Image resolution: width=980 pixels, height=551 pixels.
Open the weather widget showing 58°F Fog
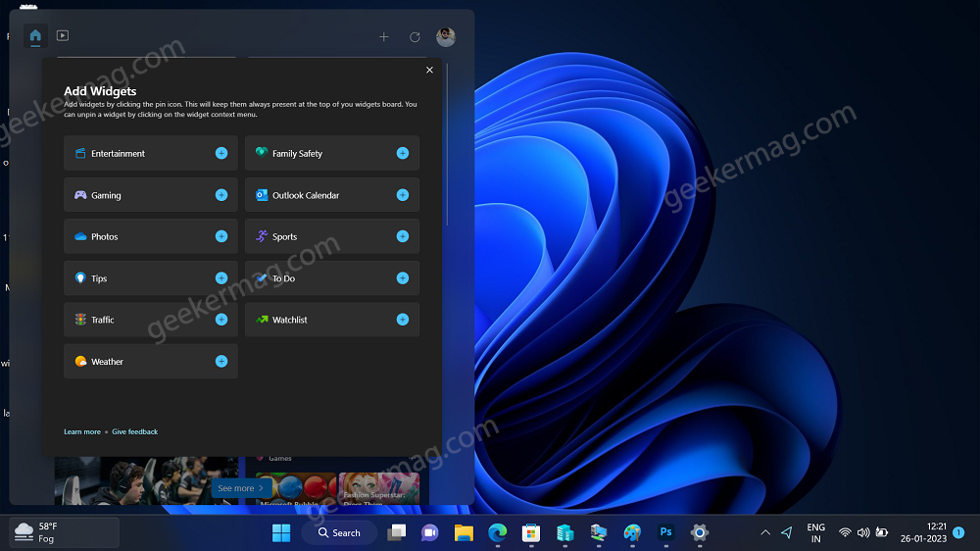coord(64,532)
